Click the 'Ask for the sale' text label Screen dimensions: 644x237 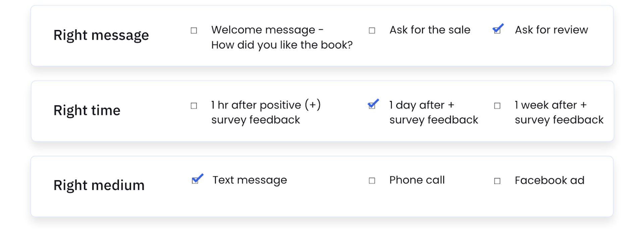point(430,30)
